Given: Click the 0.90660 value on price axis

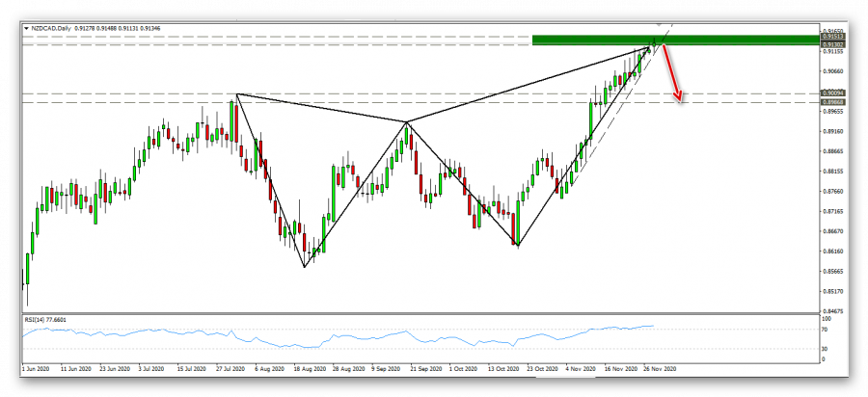Looking at the screenshot, I should click(832, 70).
